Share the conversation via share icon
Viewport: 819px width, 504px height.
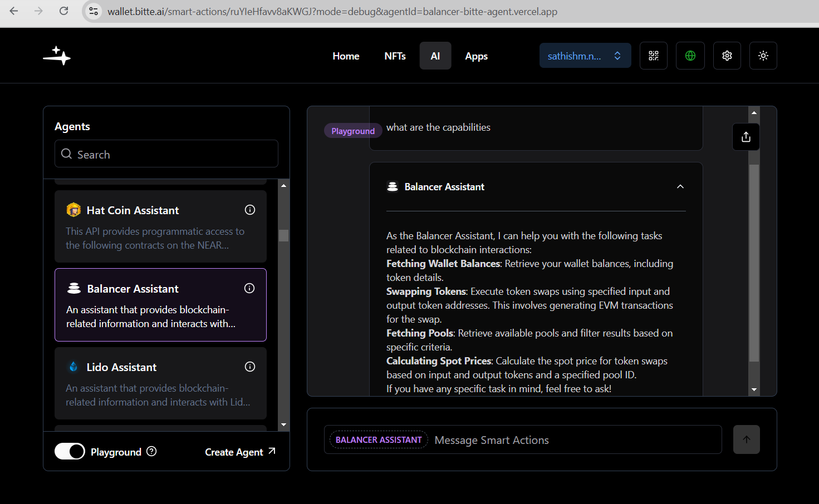click(746, 137)
